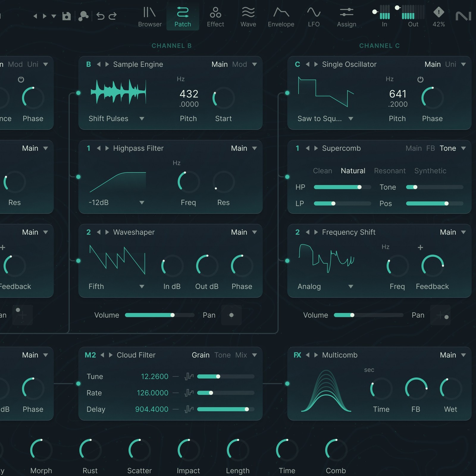
Task: Open the Shift Pulses wavetable dropdown
Action: [142, 119]
